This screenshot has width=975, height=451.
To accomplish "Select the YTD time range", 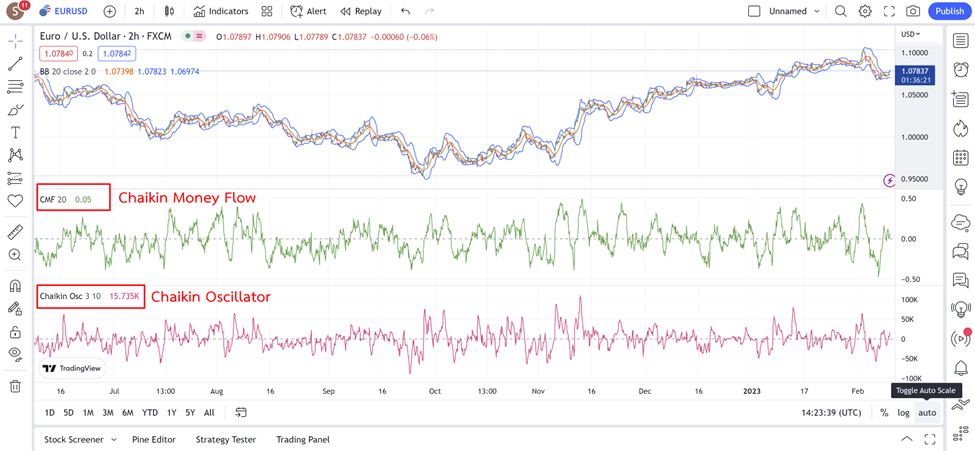I will (x=150, y=412).
